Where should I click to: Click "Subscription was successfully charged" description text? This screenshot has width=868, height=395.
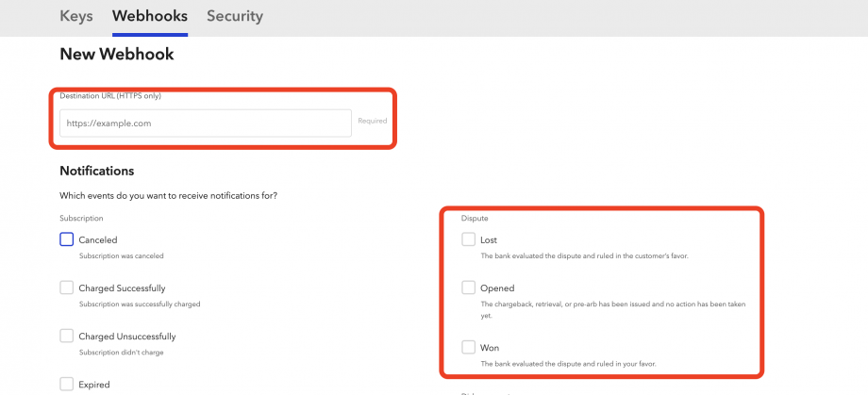click(140, 304)
